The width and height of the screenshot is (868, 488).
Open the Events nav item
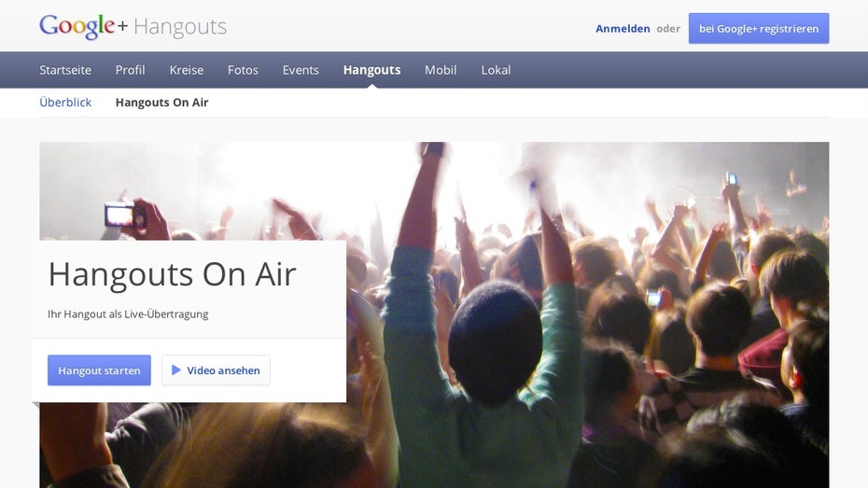301,70
